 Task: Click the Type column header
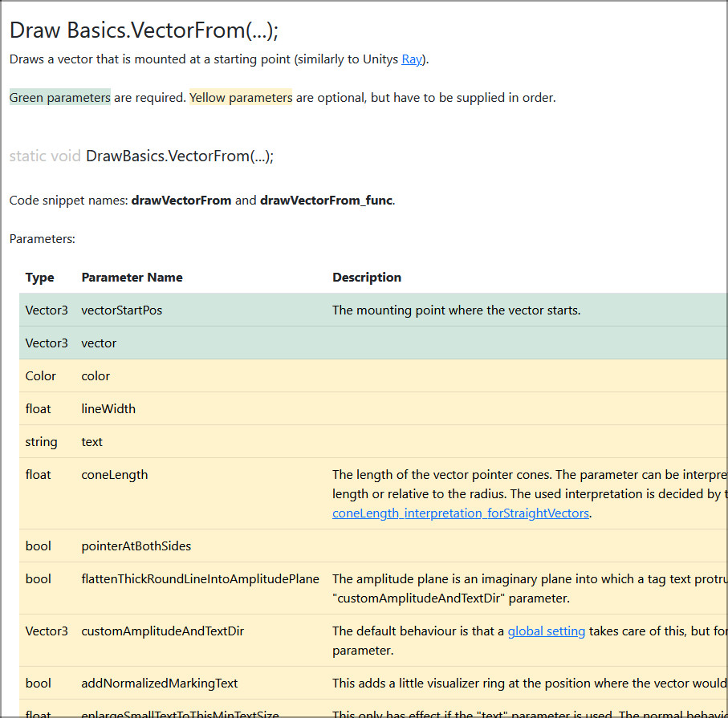(40, 278)
